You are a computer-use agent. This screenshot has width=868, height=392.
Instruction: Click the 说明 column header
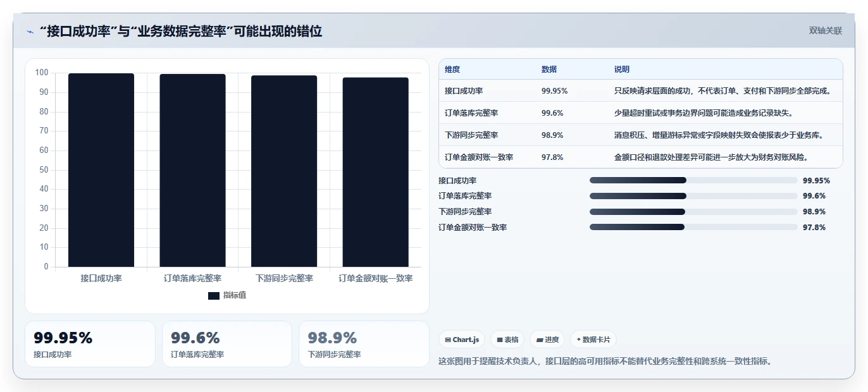(622, 70)
